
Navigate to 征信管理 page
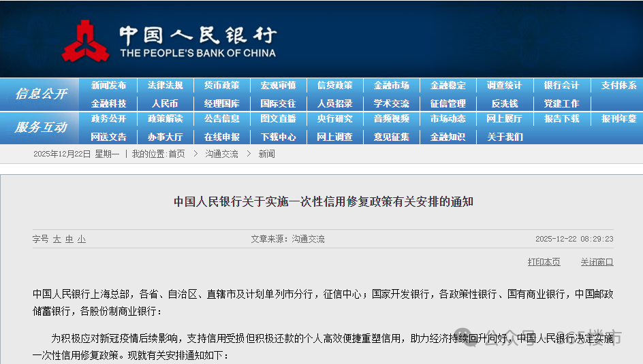[x=448, y=103]
